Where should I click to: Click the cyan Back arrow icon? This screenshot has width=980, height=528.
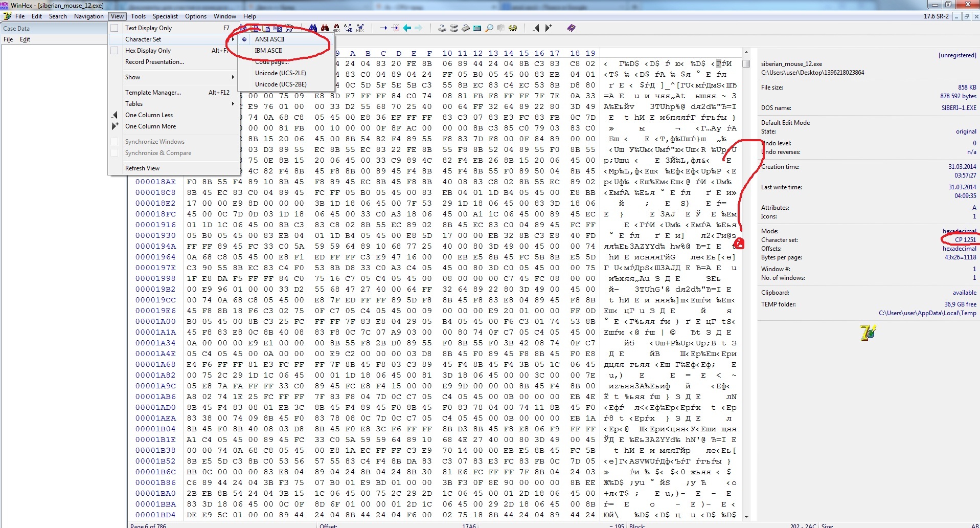407,28
